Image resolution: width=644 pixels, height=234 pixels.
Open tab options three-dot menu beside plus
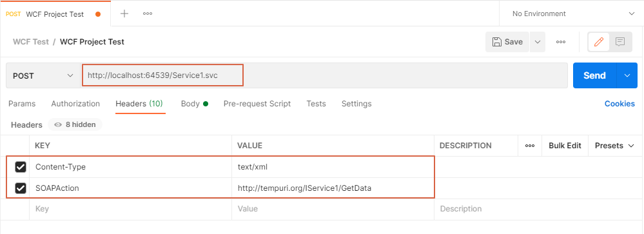[148, 14]
